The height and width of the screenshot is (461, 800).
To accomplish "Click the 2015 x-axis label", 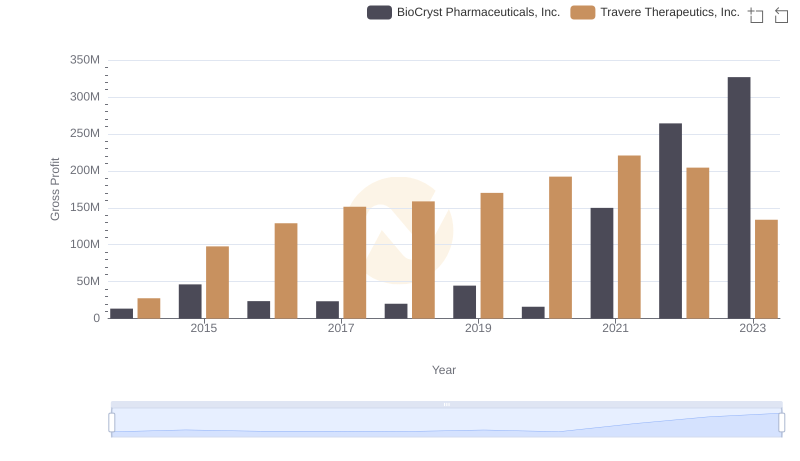I will tap(204, 328).
